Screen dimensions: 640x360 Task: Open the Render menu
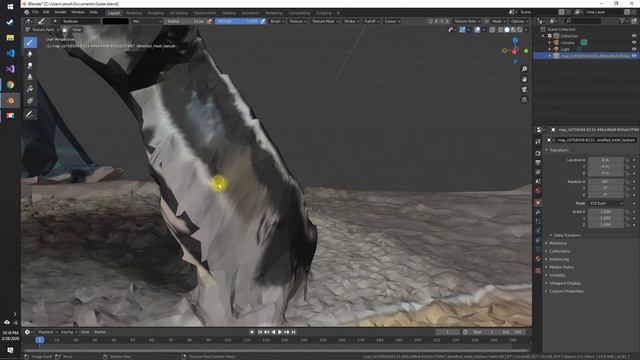click(60, 12)
